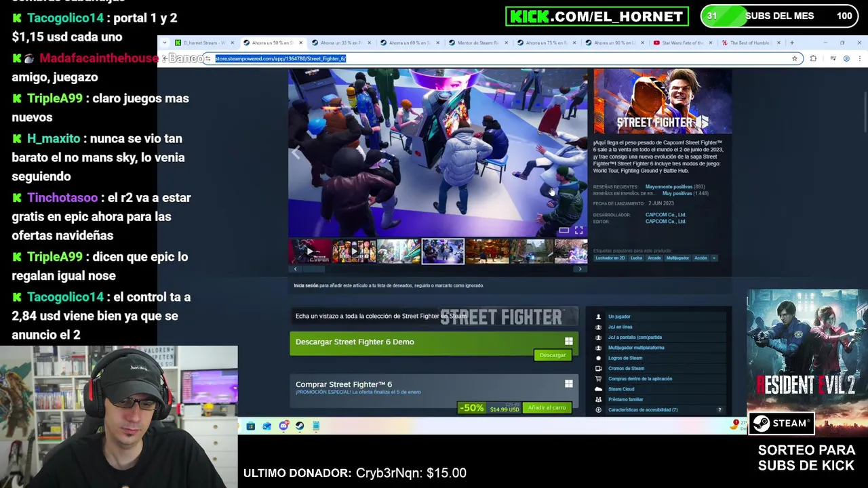The width and height of the screenshot is (868, 488).
Task: Click the Acción tag
Action: click(701, 258)
